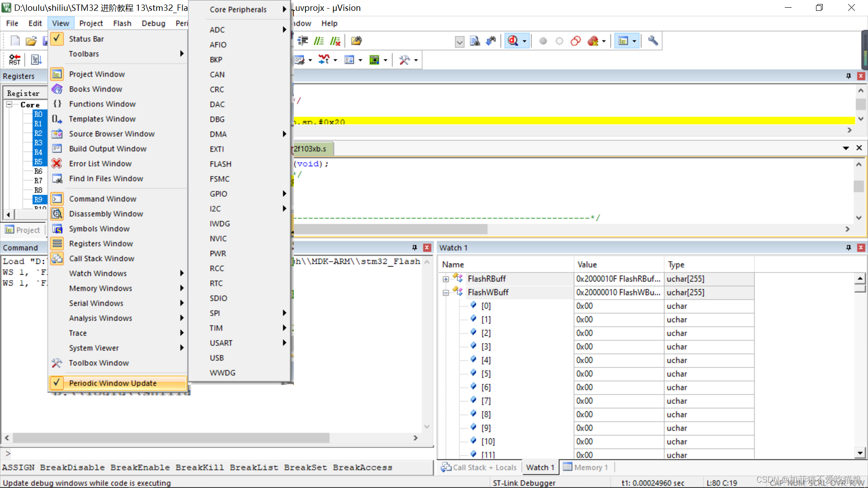
Task: Click the Disassembly Window menu icon
Action: tap(57, 214)
